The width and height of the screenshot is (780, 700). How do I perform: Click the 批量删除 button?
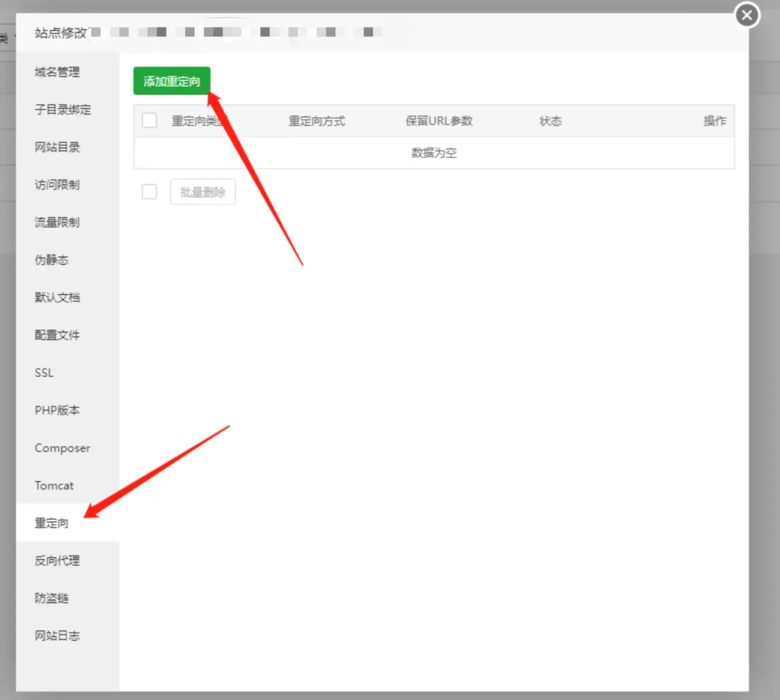[x=202, y=192]
